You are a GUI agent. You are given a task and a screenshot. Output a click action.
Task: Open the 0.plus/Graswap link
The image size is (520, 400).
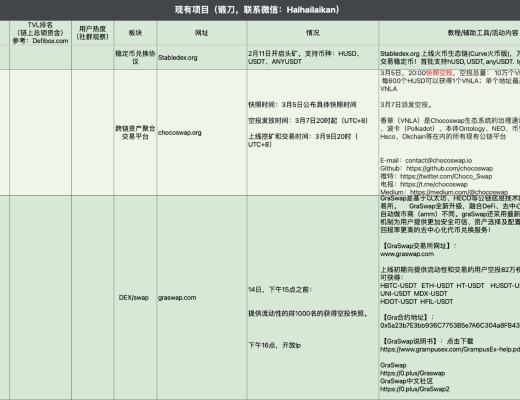pyautogui.click(x=413, y=373)
